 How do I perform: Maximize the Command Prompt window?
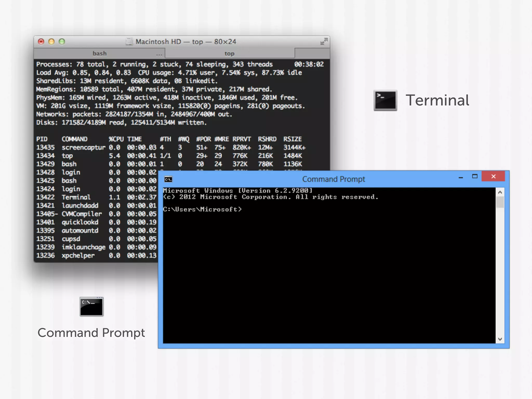[475, 176]
